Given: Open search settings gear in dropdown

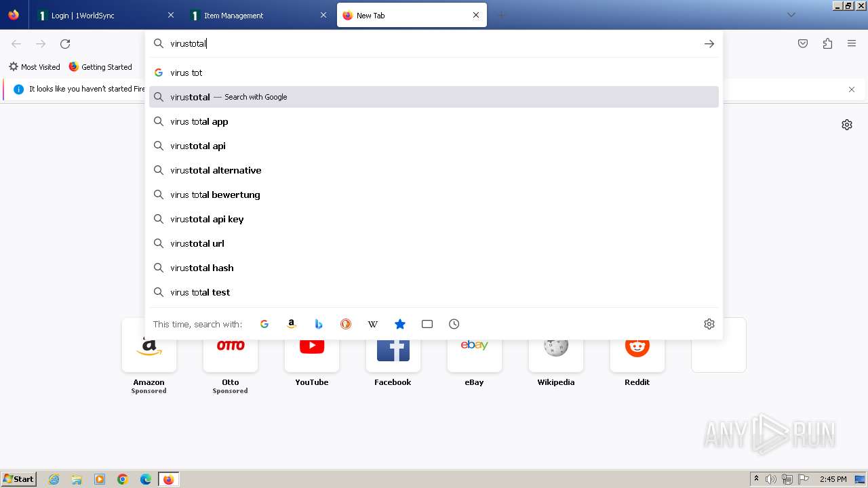Looking at the screenshot, I should [x=709, y=324].
